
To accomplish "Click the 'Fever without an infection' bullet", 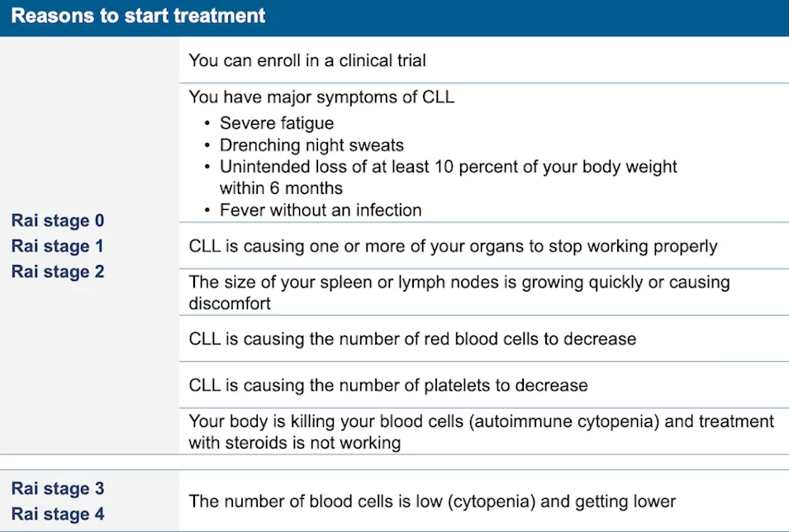I will point(321,210).
